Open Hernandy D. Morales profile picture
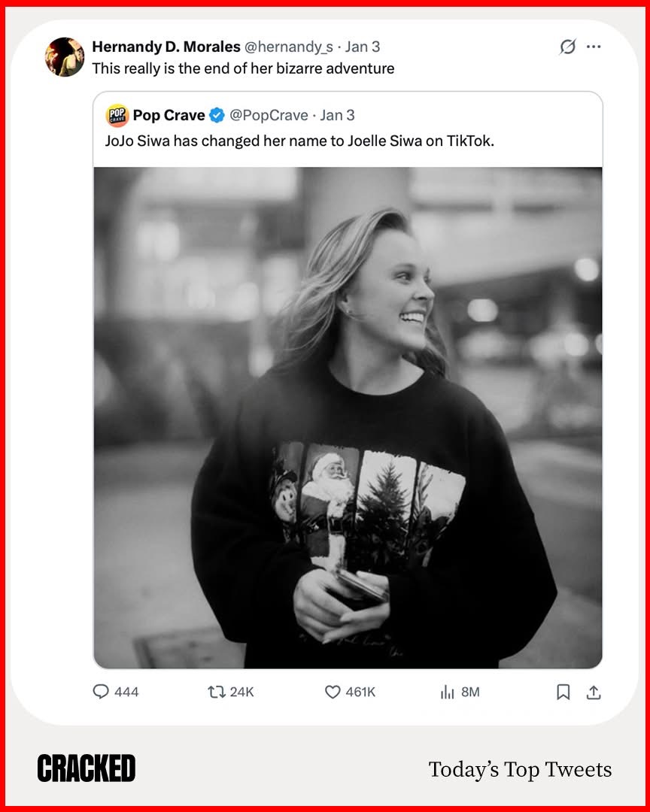 pos(65,57)
